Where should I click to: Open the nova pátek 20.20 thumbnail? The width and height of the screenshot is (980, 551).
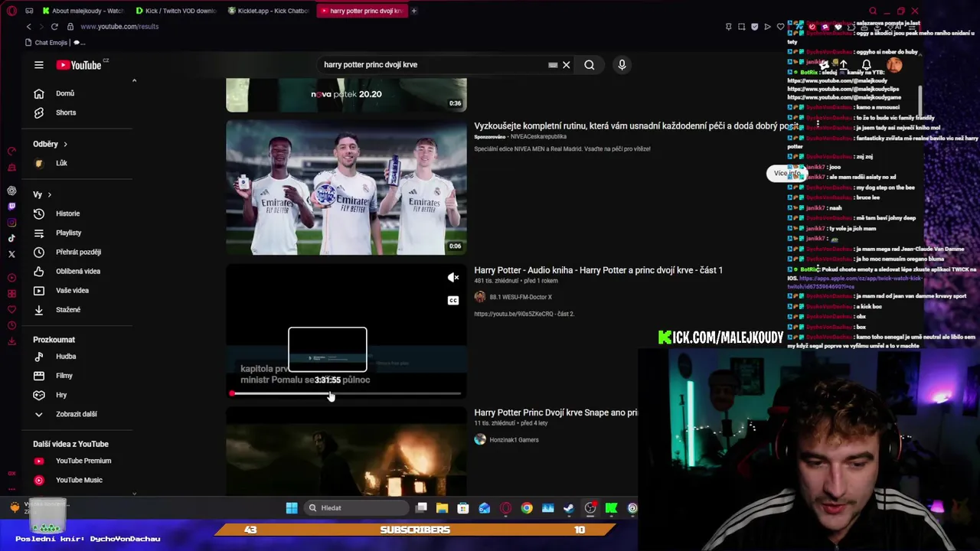click(346, 95)
